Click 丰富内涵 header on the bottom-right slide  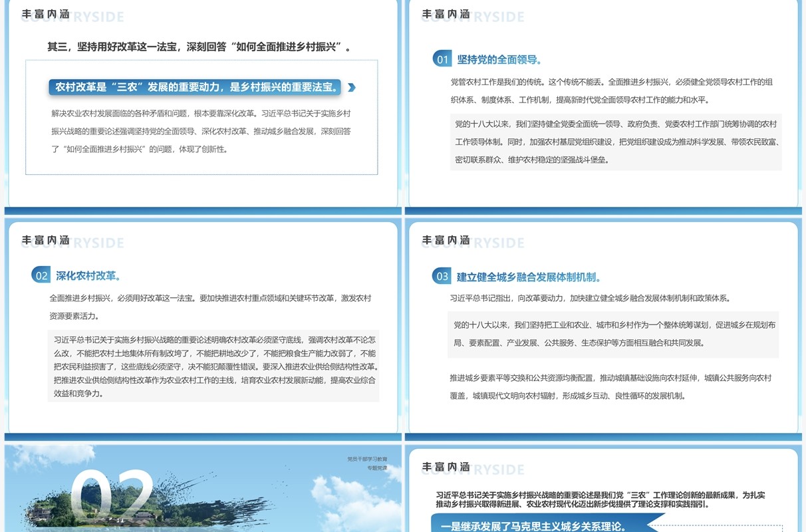click(x=446, y=467)
